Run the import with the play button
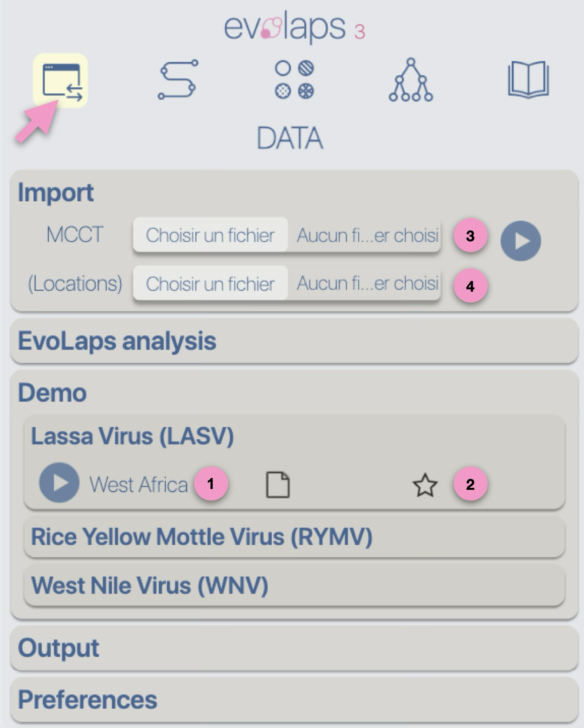The width and height of the screenshot is (584, 728). pyautogui.click(x=521, y=241)
